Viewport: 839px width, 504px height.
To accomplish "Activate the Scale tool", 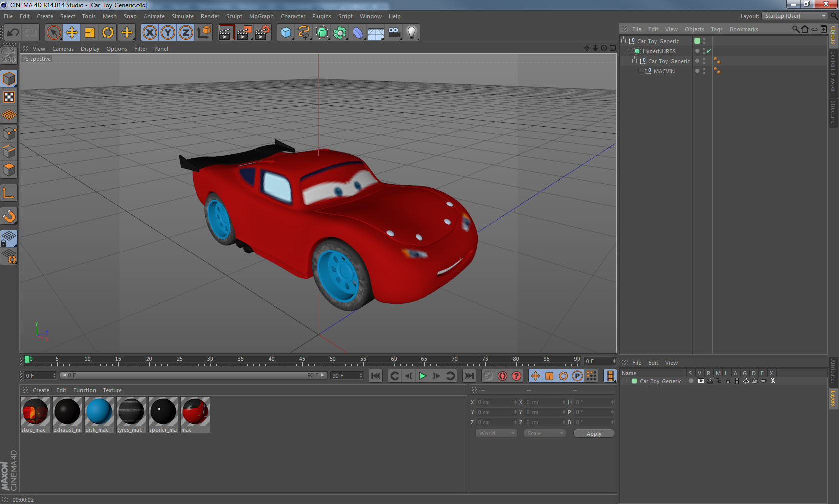I will coord(90,33).
